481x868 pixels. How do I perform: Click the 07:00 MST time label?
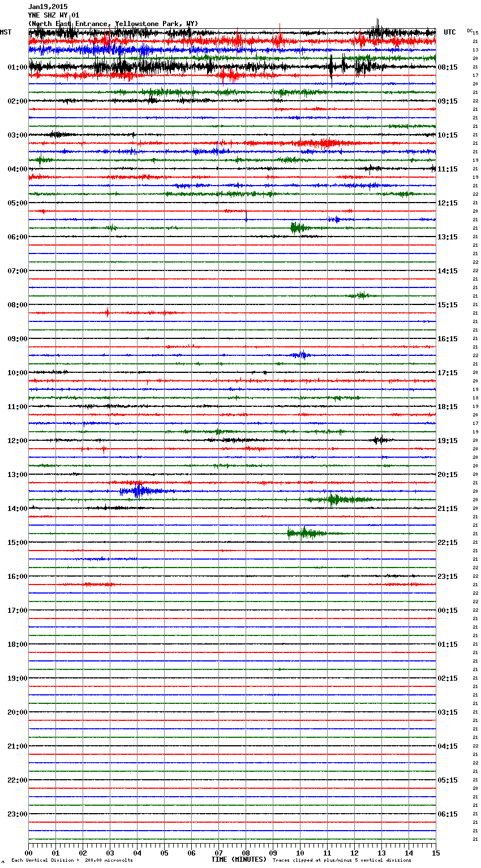coord(18,271)
